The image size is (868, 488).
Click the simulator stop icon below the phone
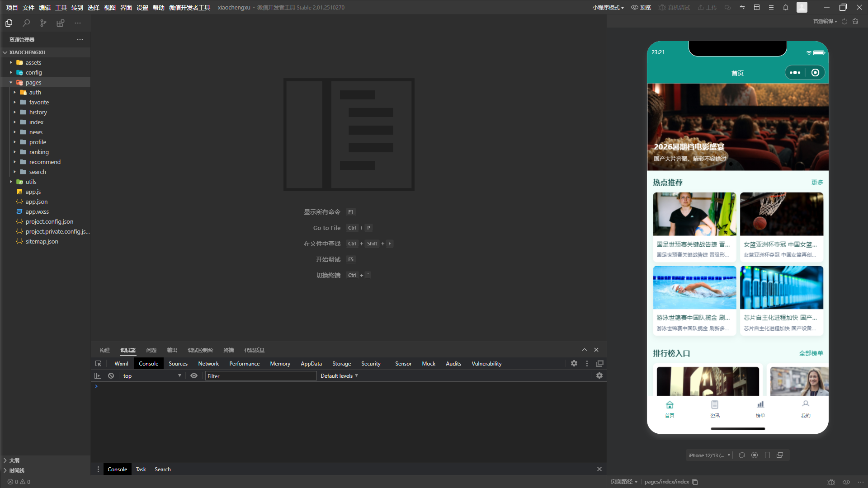point(754,455)
